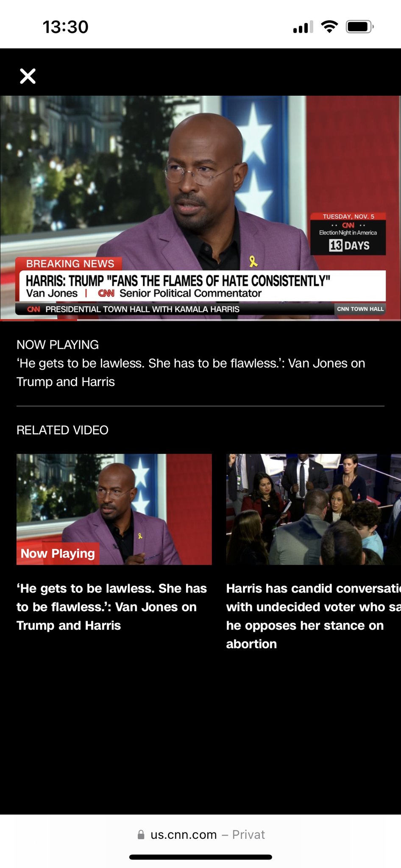Click the video progress bar under the player

200,320
